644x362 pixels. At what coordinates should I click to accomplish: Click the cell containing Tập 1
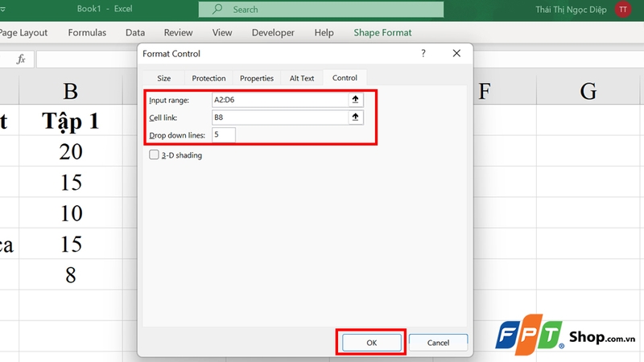pos(71,120)
